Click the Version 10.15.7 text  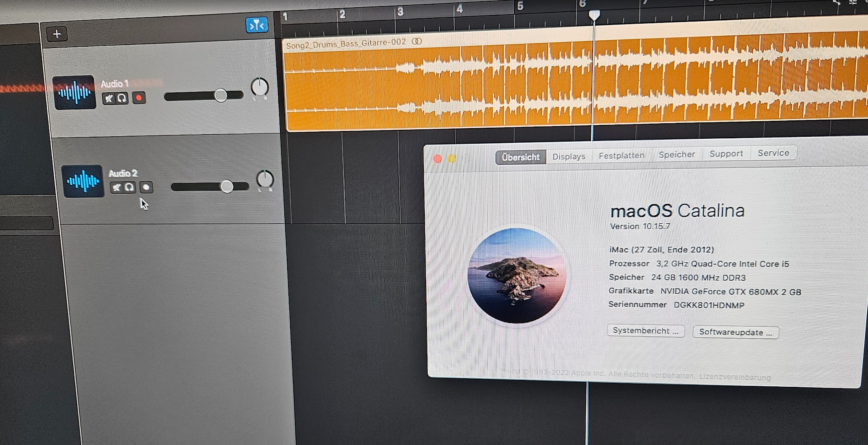pyautogui.click(x=640, y=226)
